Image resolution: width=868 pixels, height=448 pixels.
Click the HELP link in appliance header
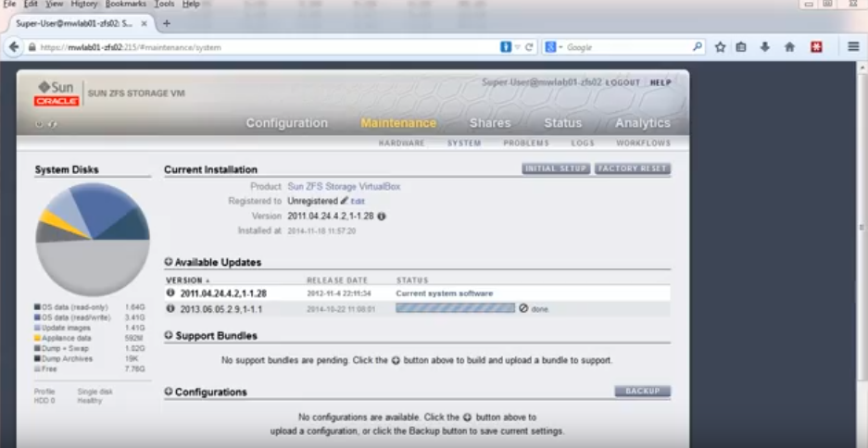tap(660, 82)
